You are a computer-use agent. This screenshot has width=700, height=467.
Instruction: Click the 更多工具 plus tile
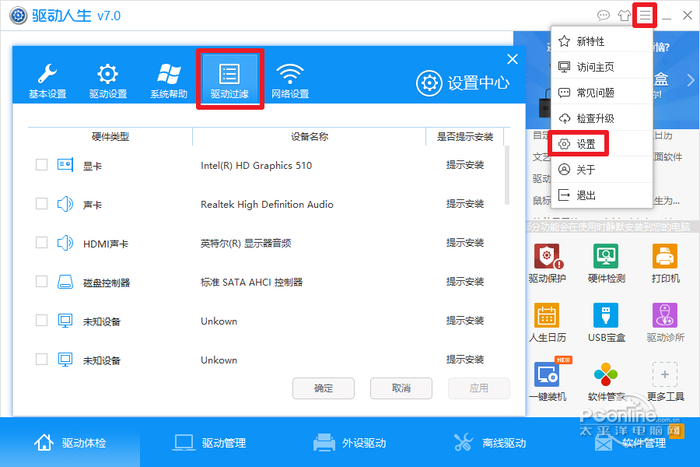coord(665,381)
